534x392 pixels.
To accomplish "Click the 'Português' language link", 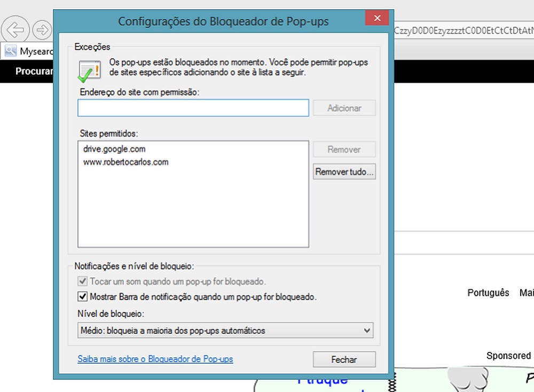I will coord(488,293).
